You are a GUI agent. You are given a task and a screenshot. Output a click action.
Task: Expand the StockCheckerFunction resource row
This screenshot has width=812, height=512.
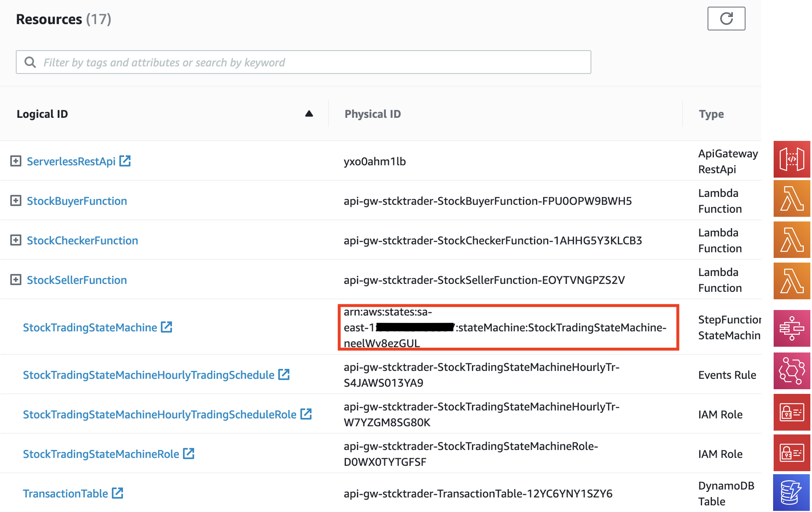click(x=16, y=240)
